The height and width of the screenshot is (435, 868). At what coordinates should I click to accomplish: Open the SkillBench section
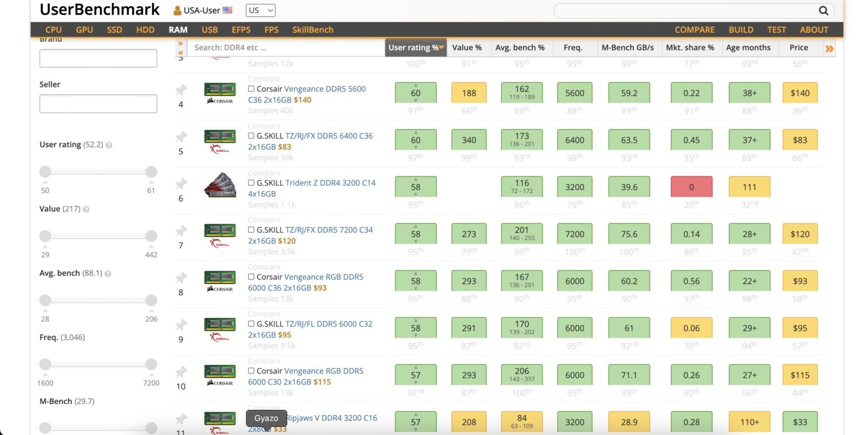click(313, 29)
